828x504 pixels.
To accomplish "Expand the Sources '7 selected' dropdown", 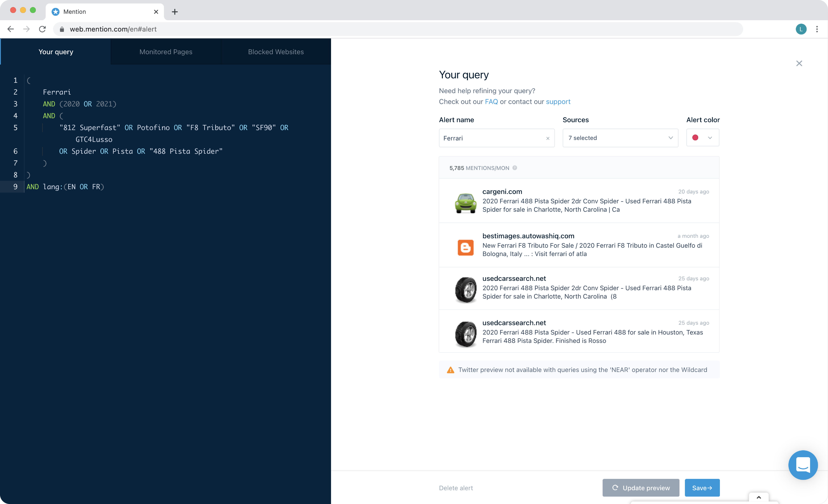I will pos(620,138).
